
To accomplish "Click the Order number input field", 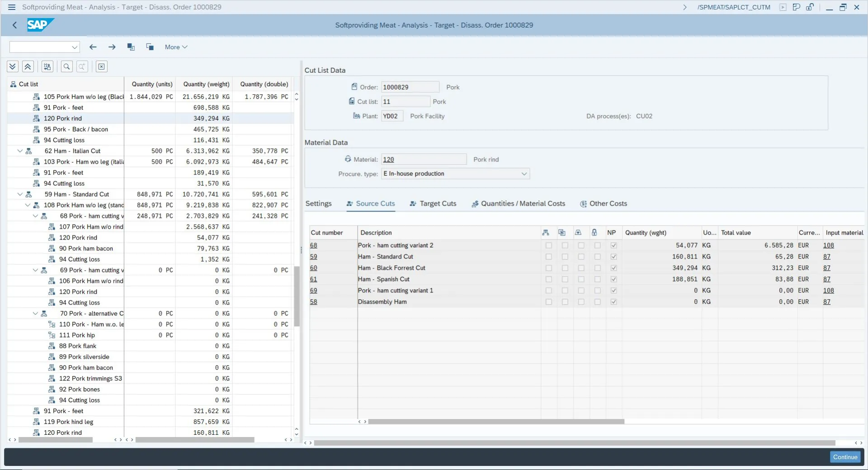I will pos(410,87).
